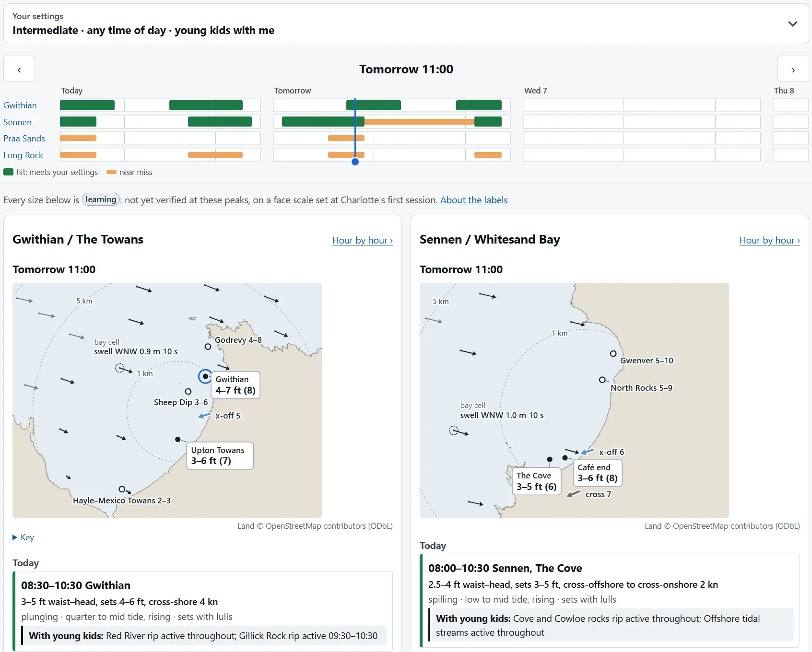Select the Café end 3–6 ft label

tap(598, 473)
